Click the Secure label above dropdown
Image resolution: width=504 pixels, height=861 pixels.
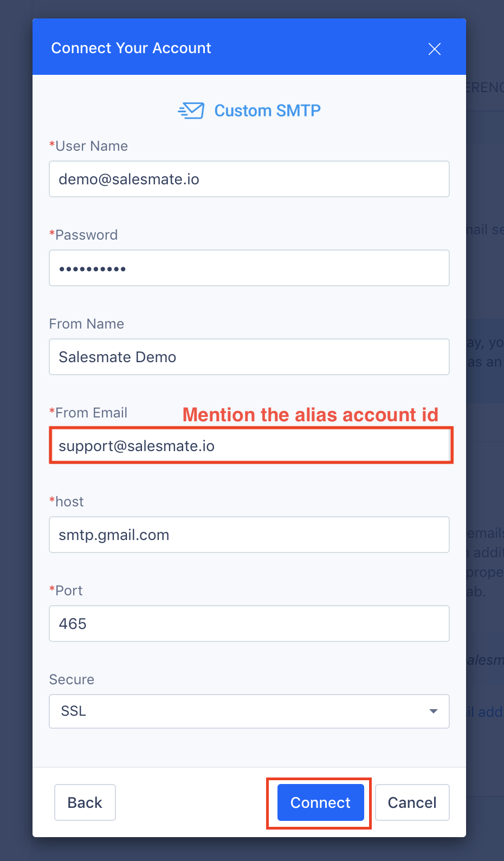pyautogui.click(x=72, y=679)
